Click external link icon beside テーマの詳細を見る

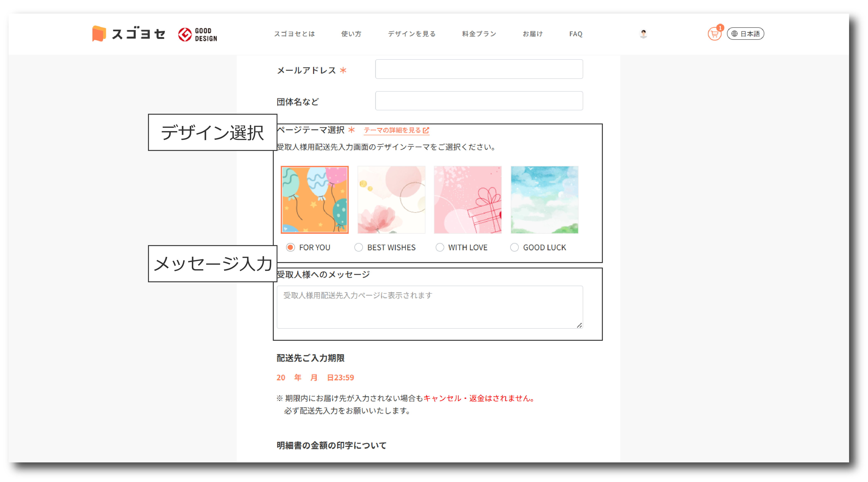pos(426,130)
